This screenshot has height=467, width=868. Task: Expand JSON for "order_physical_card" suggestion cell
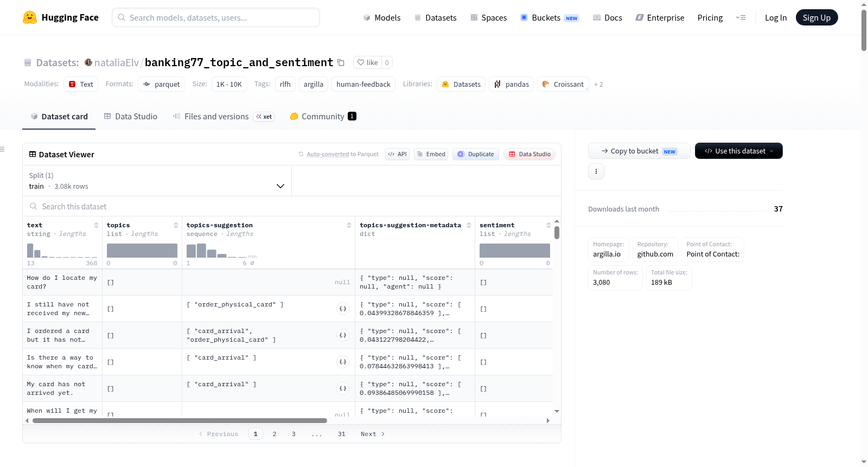tap(343, 309)
